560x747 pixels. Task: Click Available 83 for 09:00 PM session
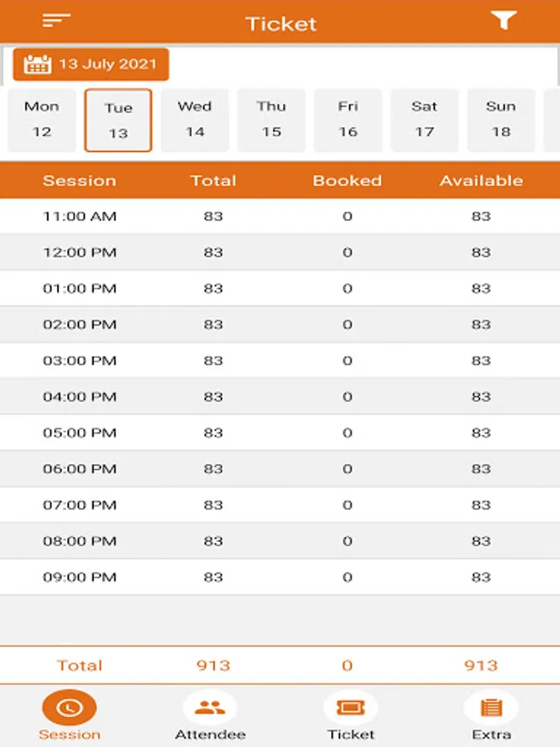coord(481,577)
